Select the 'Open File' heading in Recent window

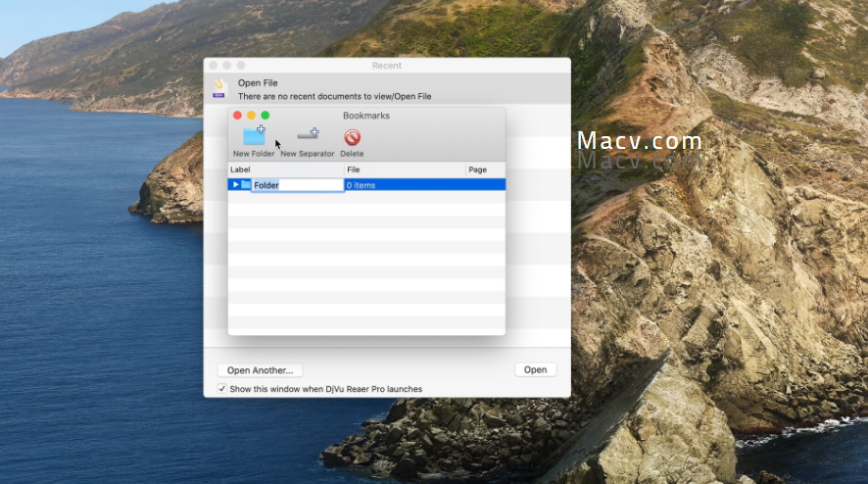(258, 82)
